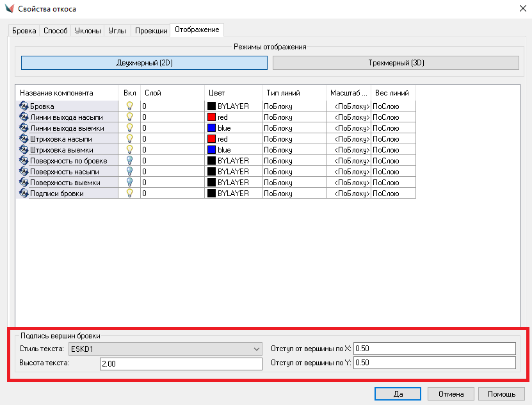Open the Стиль текста dropdown

(165, 349)
